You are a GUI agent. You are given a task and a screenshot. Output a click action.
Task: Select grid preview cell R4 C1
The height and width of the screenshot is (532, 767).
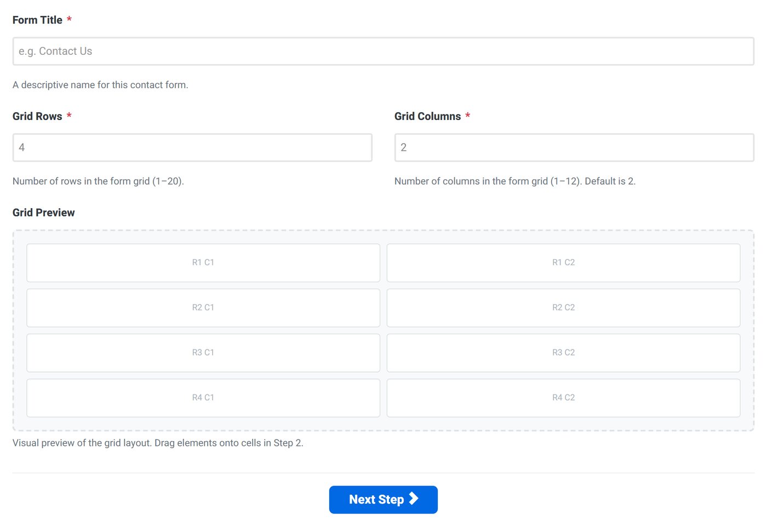click(203, 398)
